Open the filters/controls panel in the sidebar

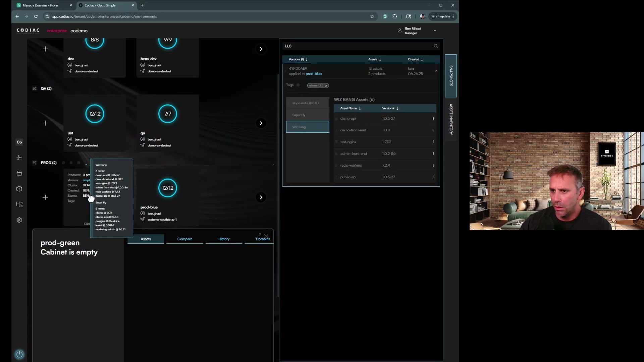[x=19, y=157]
